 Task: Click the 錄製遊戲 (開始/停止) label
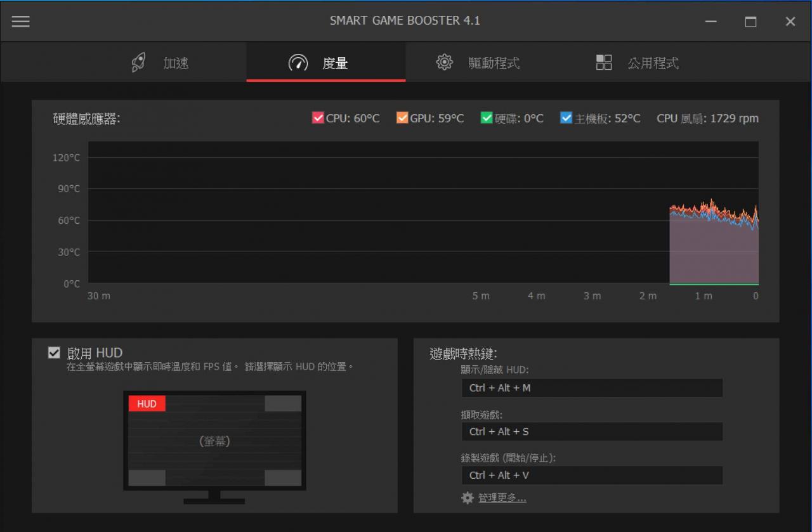[508, 458]
